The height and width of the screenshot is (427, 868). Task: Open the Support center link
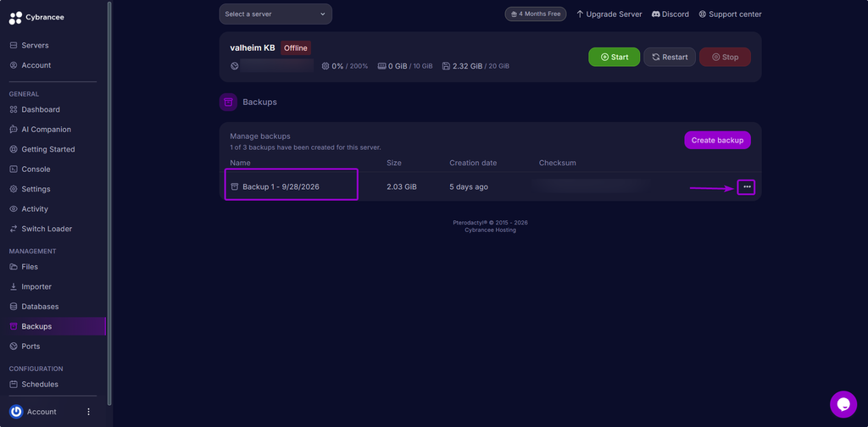[730, 14]
